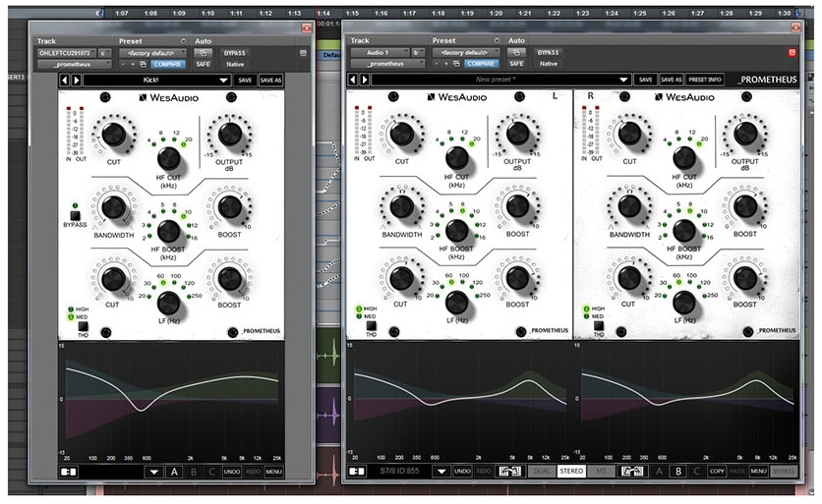The height and width of the screenshot is (504, 822).
Task: Toggle BYPASS in right window header
Action: coord(549,52)
